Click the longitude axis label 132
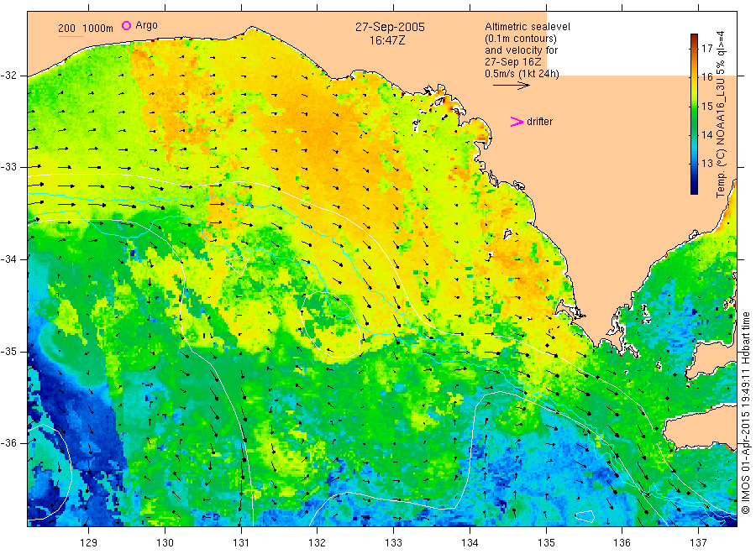The image size is (756, 554). pos(318,543)
